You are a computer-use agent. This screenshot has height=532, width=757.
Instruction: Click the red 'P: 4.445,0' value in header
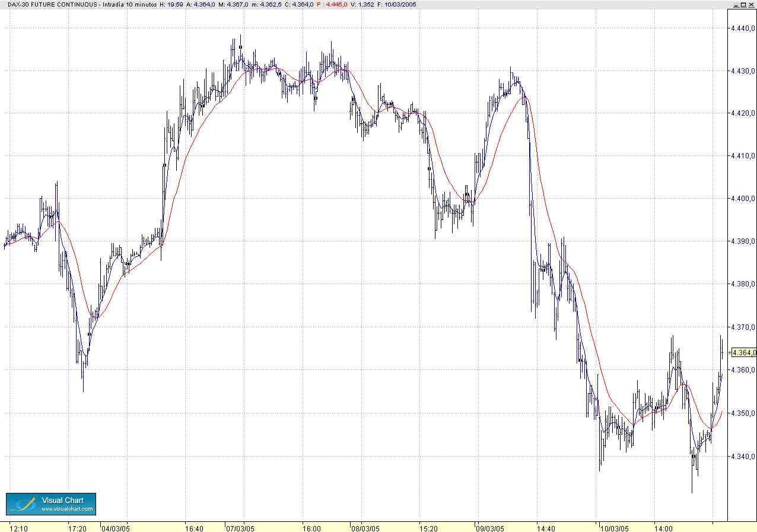[333, 4]
